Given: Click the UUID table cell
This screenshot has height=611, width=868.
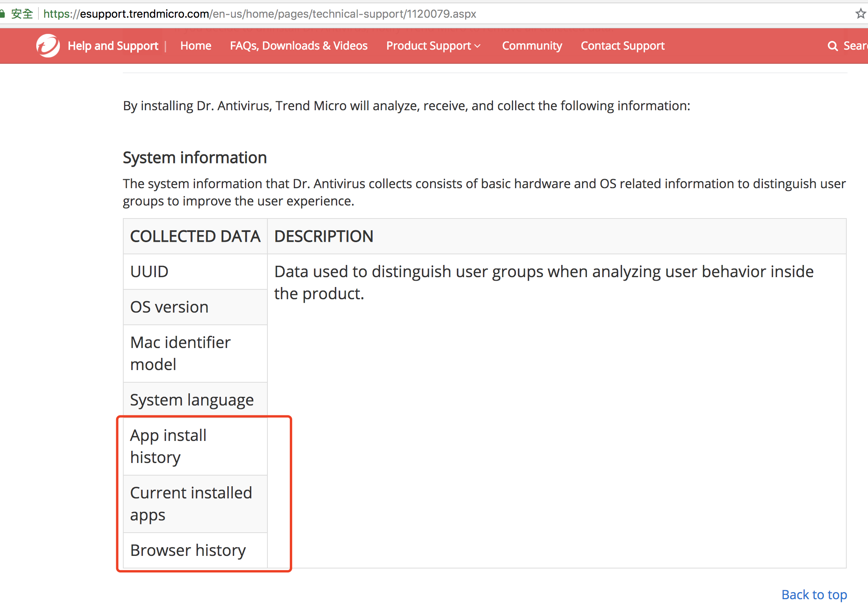Looking at the screenshot, I should coord(149,272).
